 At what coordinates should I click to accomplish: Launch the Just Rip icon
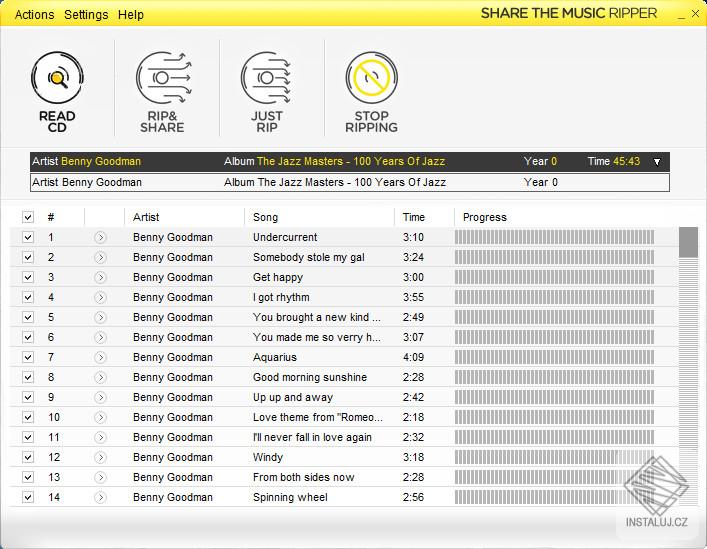point(266,78)
